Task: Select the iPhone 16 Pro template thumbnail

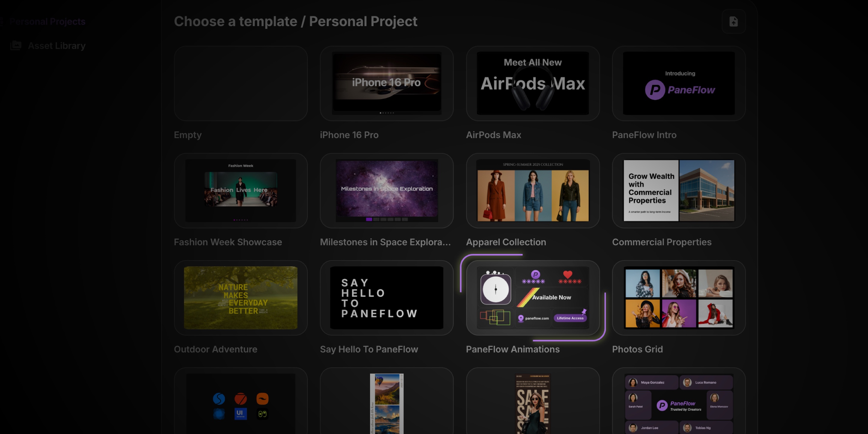Action: 387,83
